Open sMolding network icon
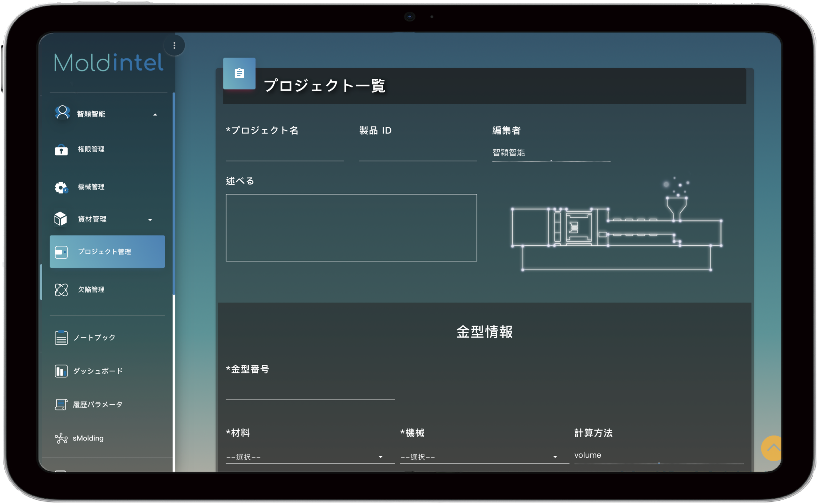Screen dimensions: 818x504 (61, 438)
